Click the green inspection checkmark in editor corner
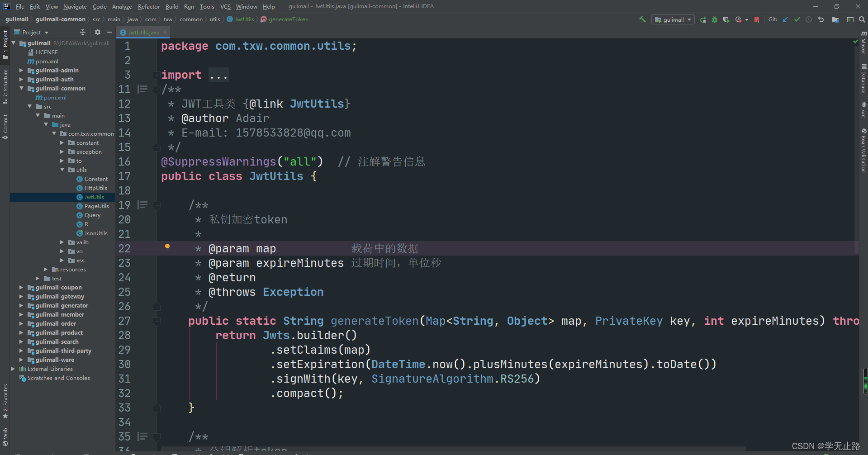 pos(855,42)
